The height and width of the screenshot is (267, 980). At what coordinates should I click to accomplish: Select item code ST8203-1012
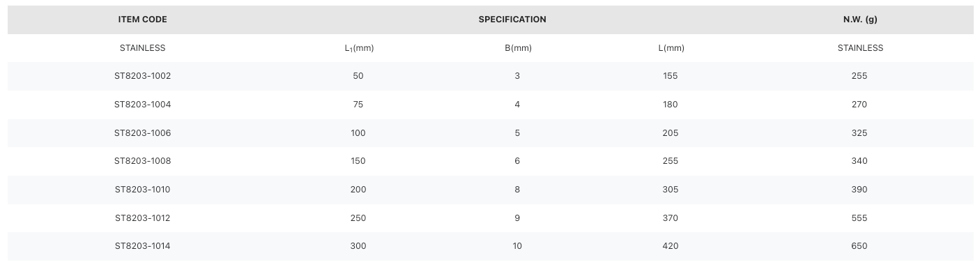[142, 218]
